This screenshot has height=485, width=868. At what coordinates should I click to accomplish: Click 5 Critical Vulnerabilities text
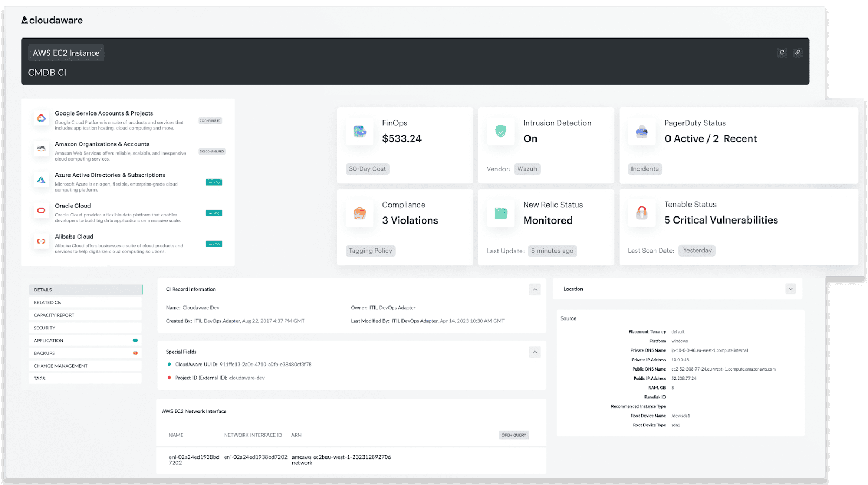point(721,220)
